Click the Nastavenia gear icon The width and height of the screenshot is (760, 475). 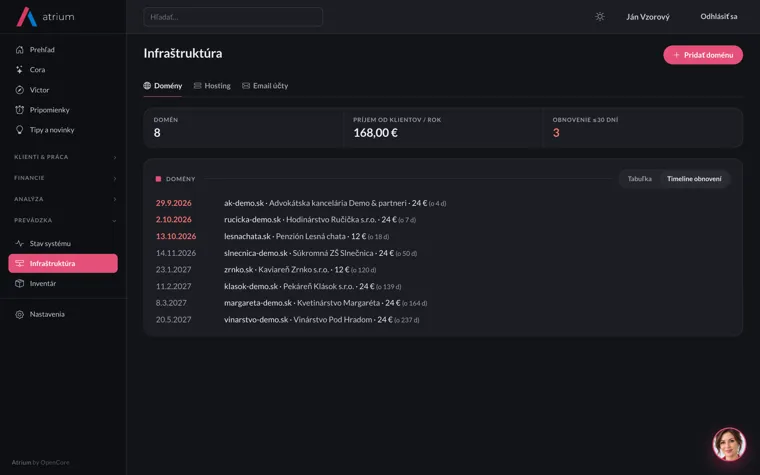pos(19,314)
